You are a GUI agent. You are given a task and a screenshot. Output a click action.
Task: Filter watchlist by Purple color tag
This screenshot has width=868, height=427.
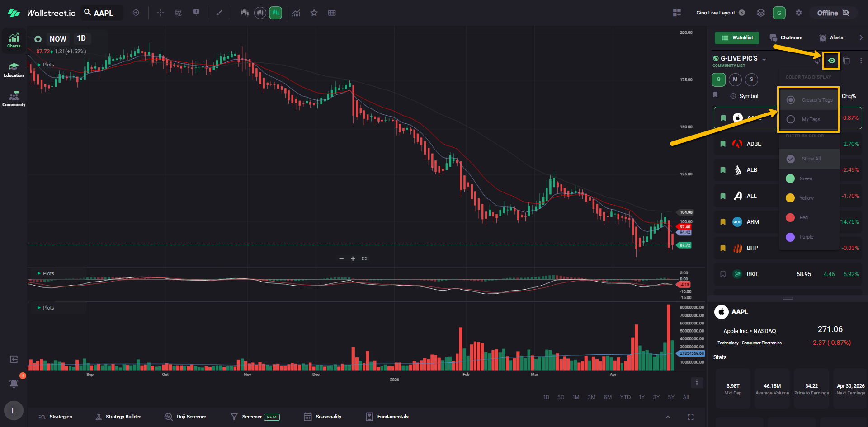(791, 237)
